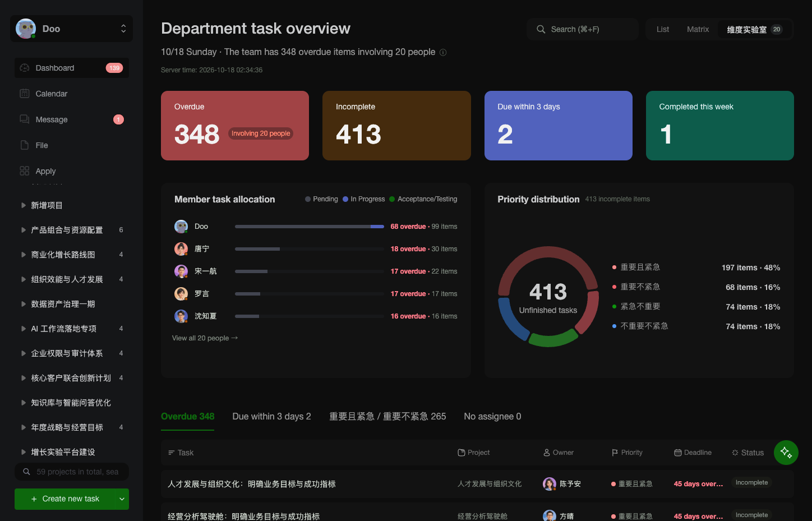
Task: Sort by the Status column header
Action: point(748,453)
